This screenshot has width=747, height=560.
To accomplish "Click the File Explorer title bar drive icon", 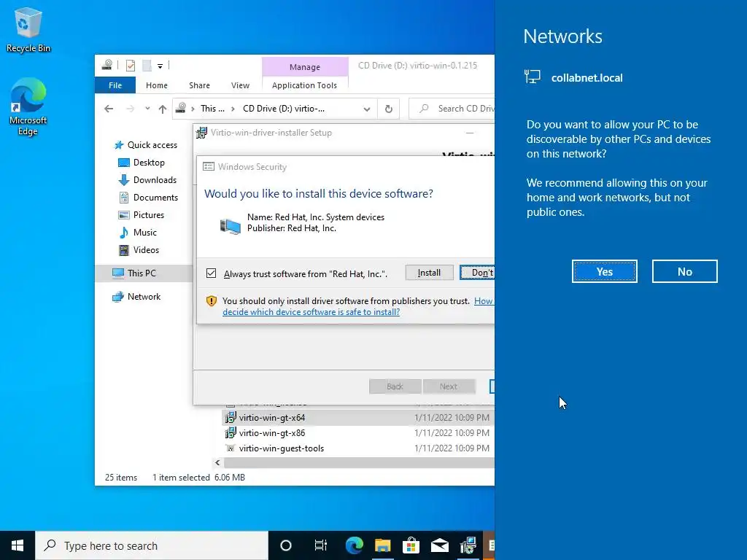I will pyautogui.click(x=107, y=65).
